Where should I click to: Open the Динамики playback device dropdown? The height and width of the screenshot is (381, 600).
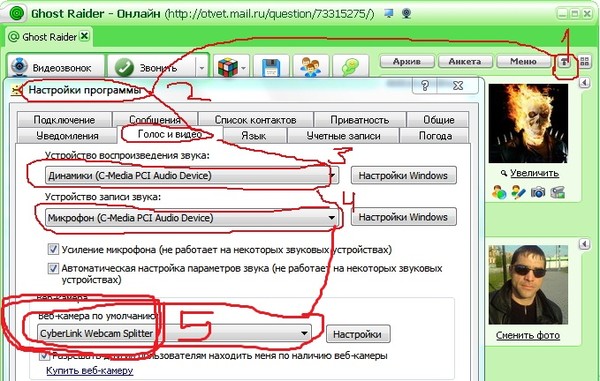[192, 176]
